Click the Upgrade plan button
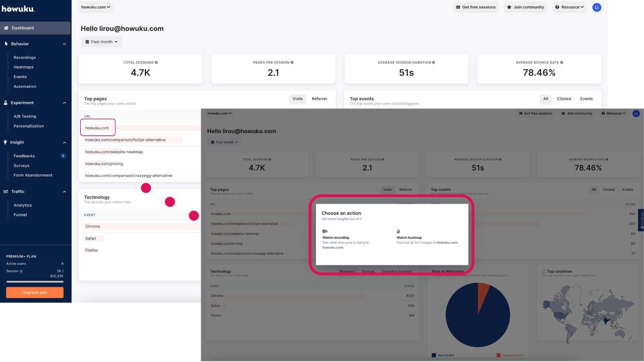Screen dimensions: 644x362 click(x=35, y=292)
